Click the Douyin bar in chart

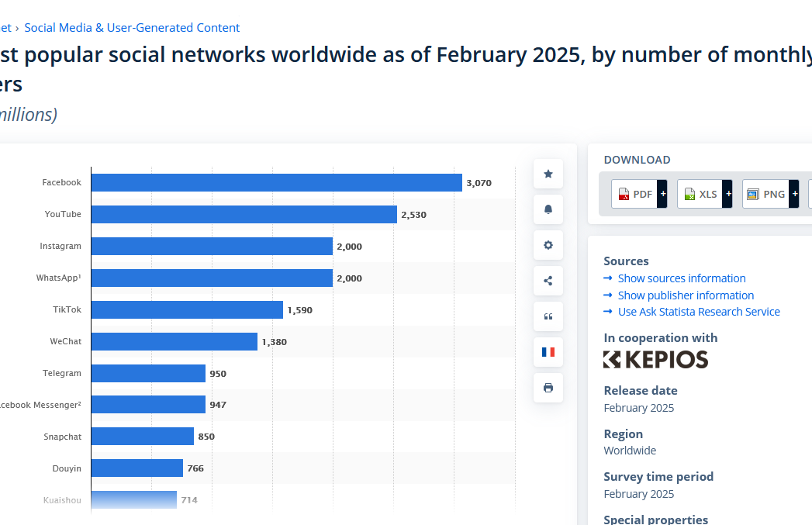pos(137,468)
